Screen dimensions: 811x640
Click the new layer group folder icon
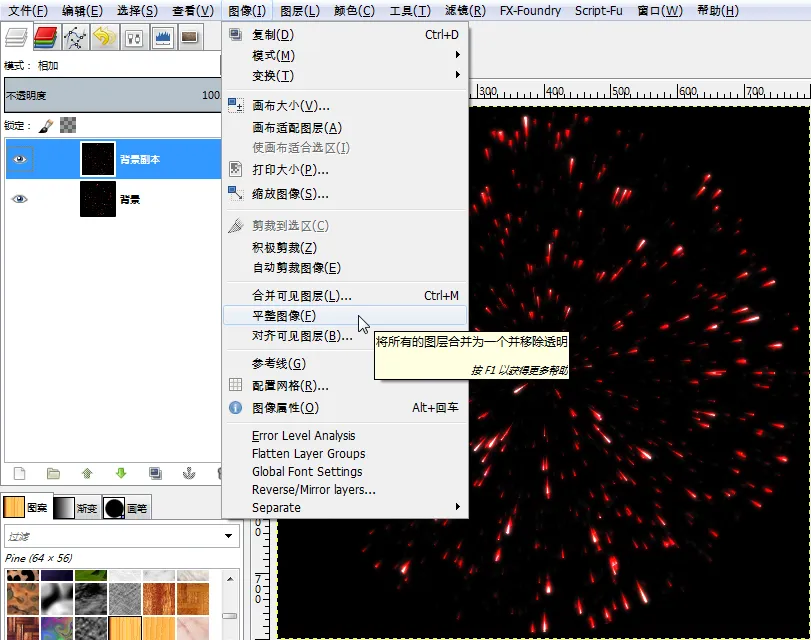point(53,473)
